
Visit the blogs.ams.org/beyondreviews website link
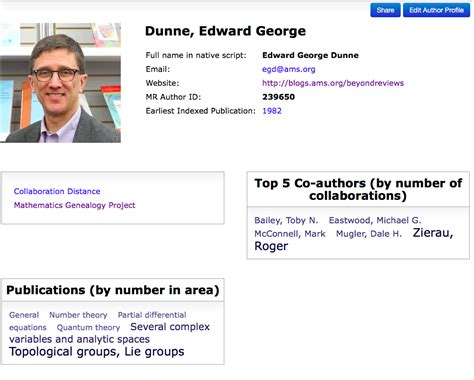[333, 83]
